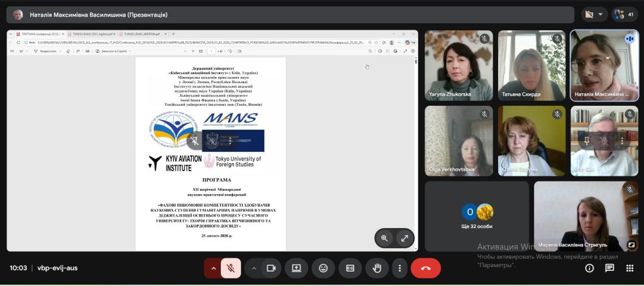Unmute the microphone in the call bar
644x286 pixels.
click(x=230, y=268)
